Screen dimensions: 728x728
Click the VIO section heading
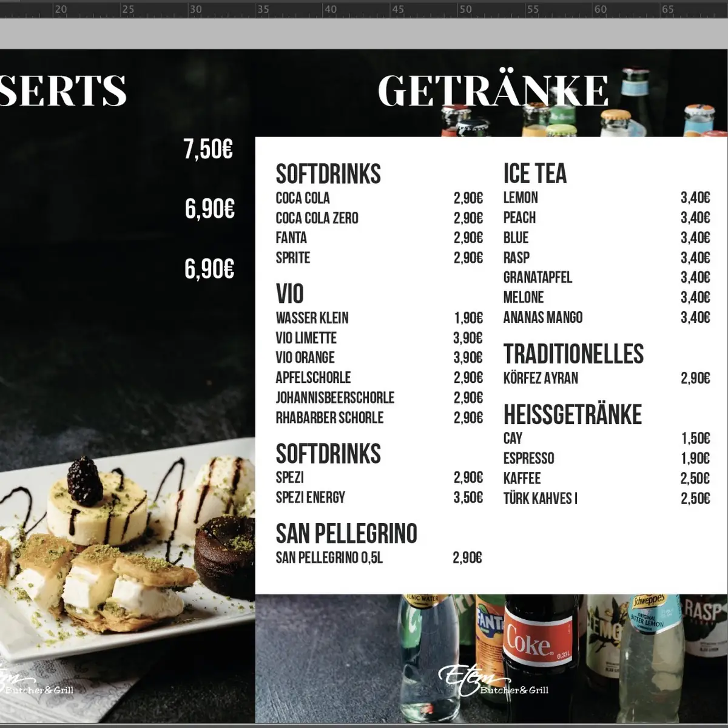289,294
